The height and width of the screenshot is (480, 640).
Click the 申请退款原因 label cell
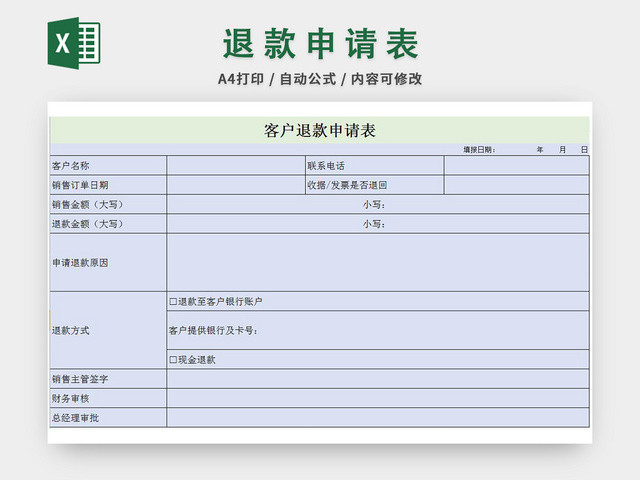[x=108, y=263]
